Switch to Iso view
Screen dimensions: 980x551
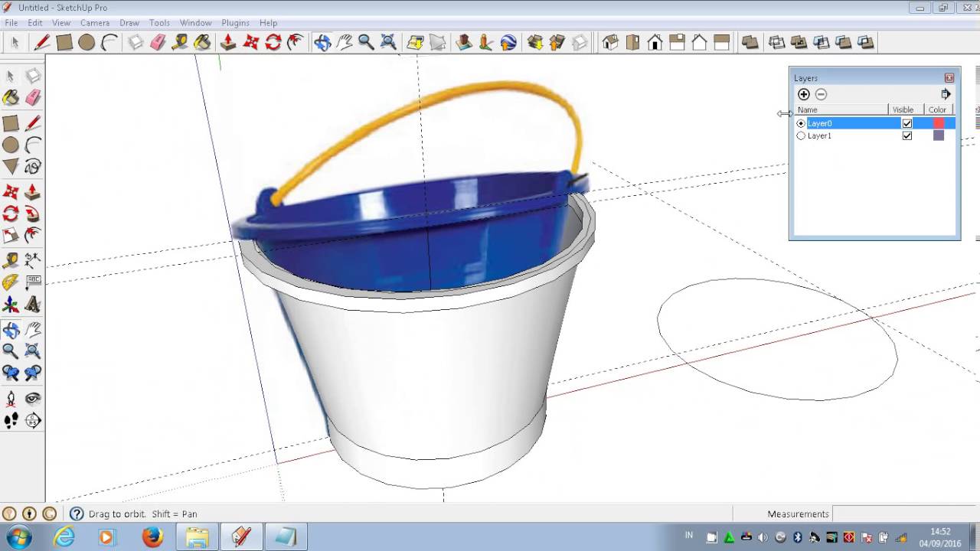(x=610, y=43)
